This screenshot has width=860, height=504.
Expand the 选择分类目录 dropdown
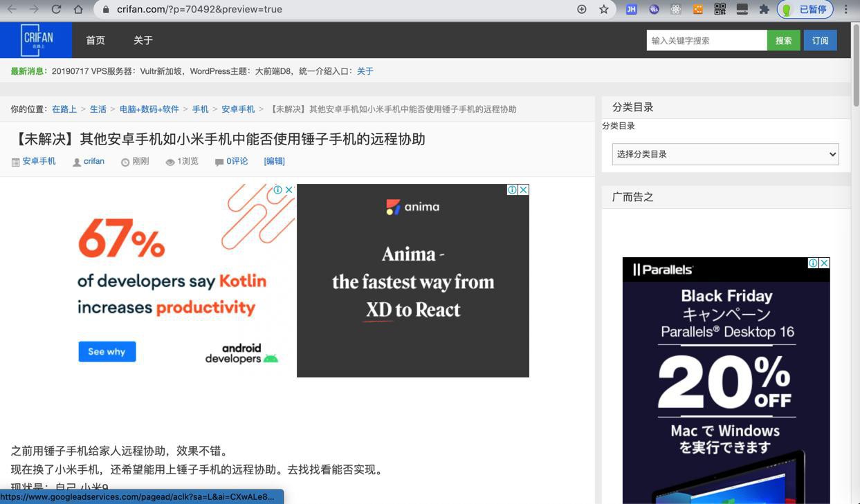click(725, 154)
